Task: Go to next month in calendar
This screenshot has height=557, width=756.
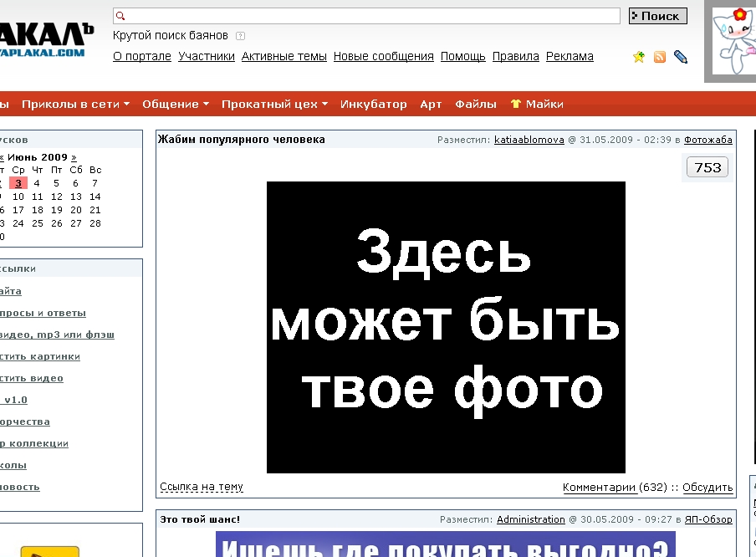Action: coord(74,157)
